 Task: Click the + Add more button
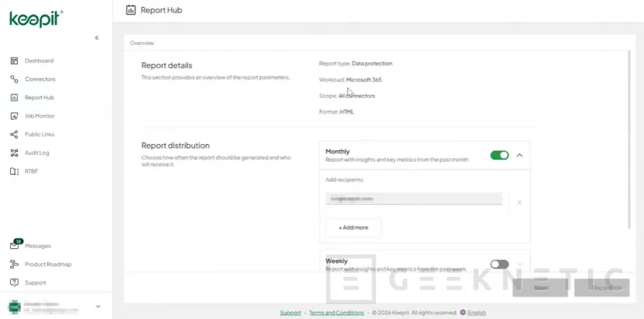pos(353,228)
